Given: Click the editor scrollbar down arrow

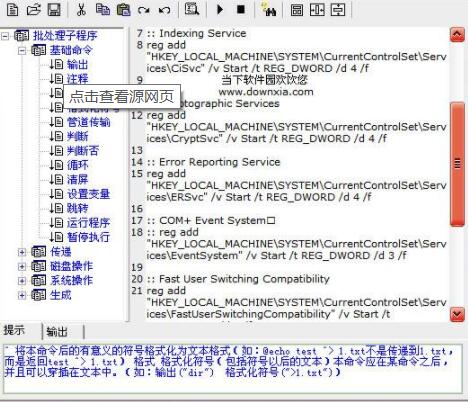Looking at the screenshot, I should [x=457, y=314].
